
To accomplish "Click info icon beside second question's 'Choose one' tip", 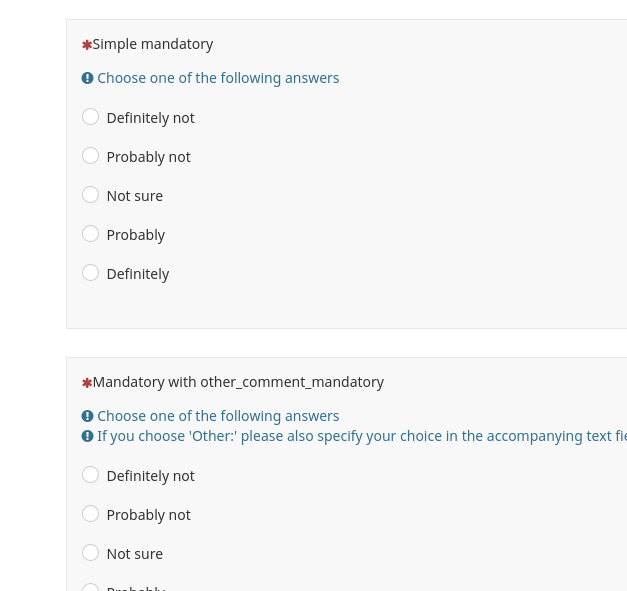I will coord(87,416).
